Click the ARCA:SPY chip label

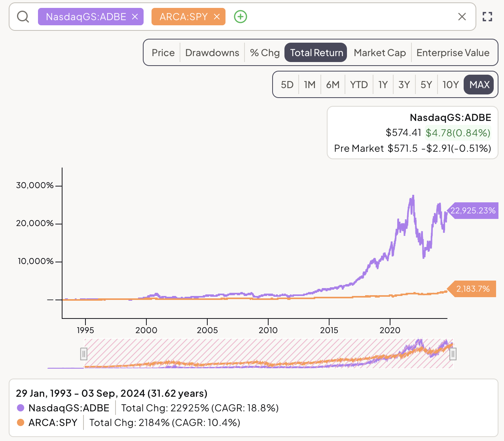184,17
